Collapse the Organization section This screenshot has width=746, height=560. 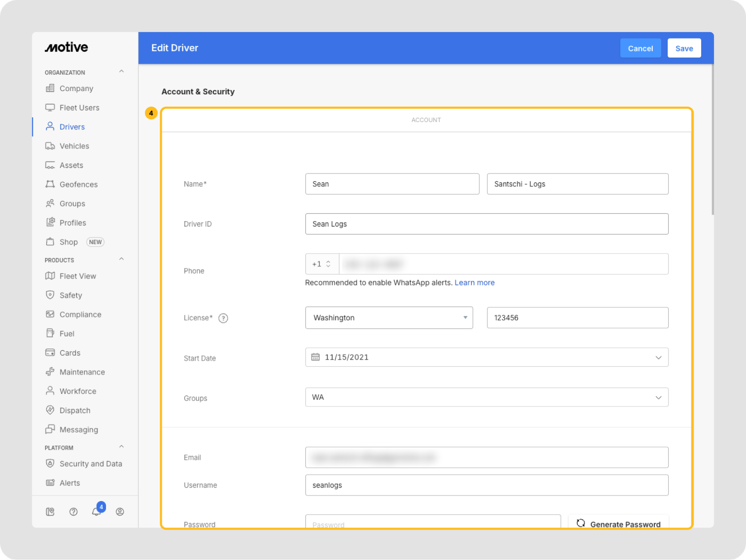click(121, 71)
